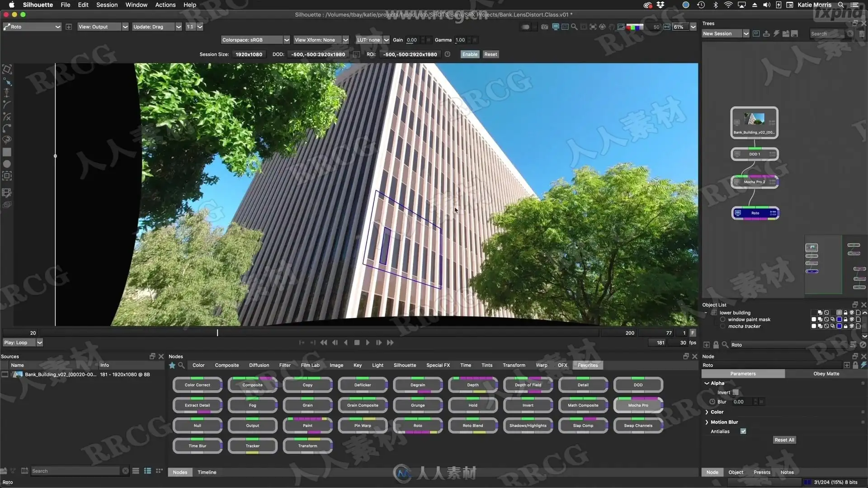Click the Mocha Pro 2 node in tree

(754, 182)
